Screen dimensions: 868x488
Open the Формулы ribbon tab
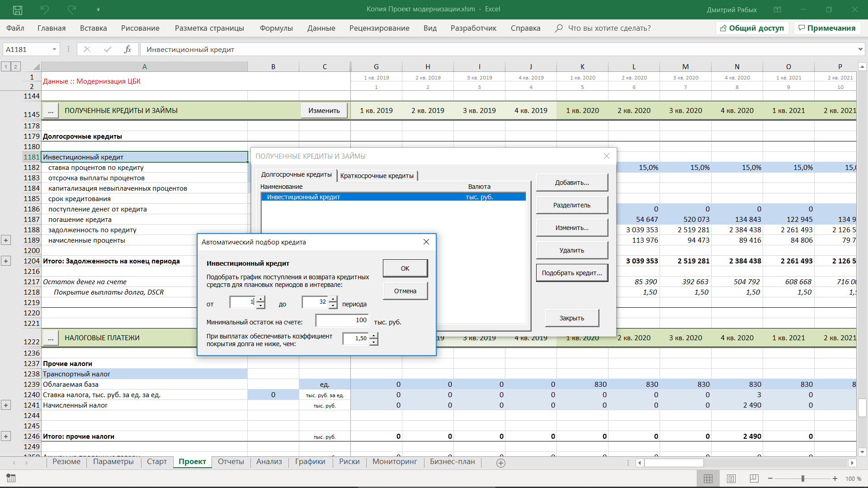click(276, 28)
